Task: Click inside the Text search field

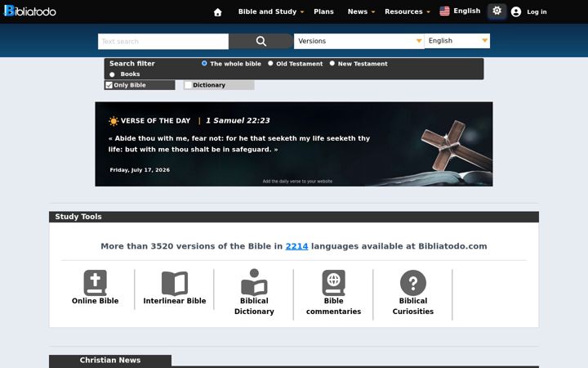Action: 163,42
